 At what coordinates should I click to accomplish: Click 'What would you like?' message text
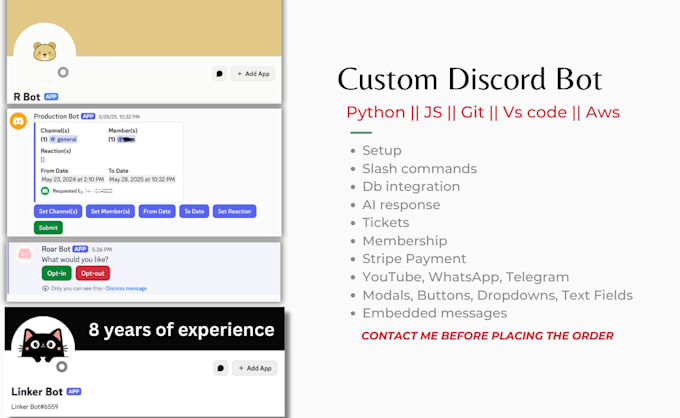[75, 259]
